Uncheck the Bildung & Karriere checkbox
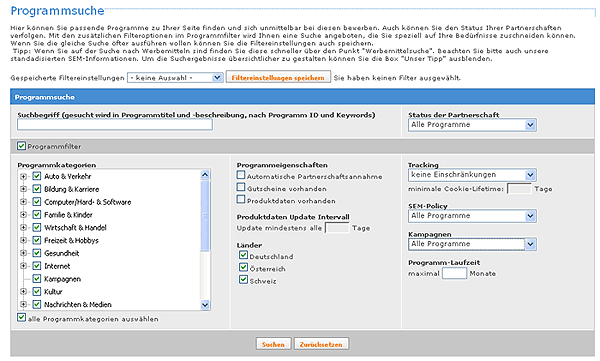Image resolution: width=600 pixels, height=361 pixels. pyautogui.click(x=37, y=189)
